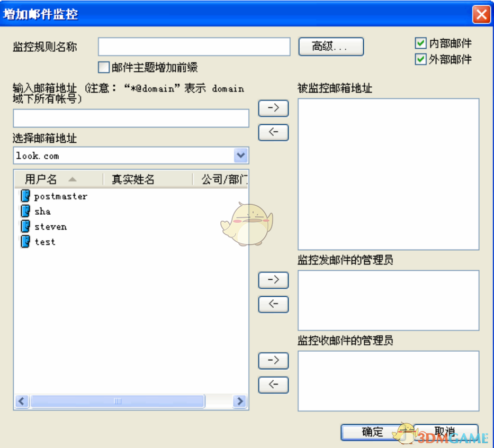Click the horizontal scrollbar left arrow
Image resolution: width=494 pixels, height=448 pixels.
pos(22,401)
